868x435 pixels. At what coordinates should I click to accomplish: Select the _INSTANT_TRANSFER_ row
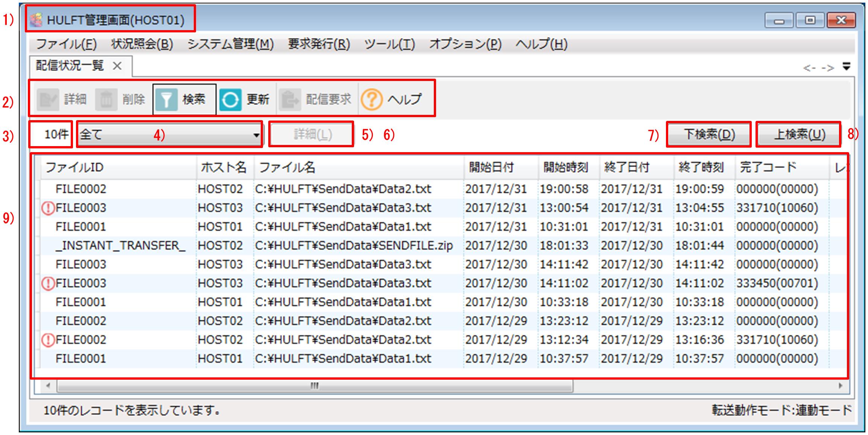tap(120, 246)
